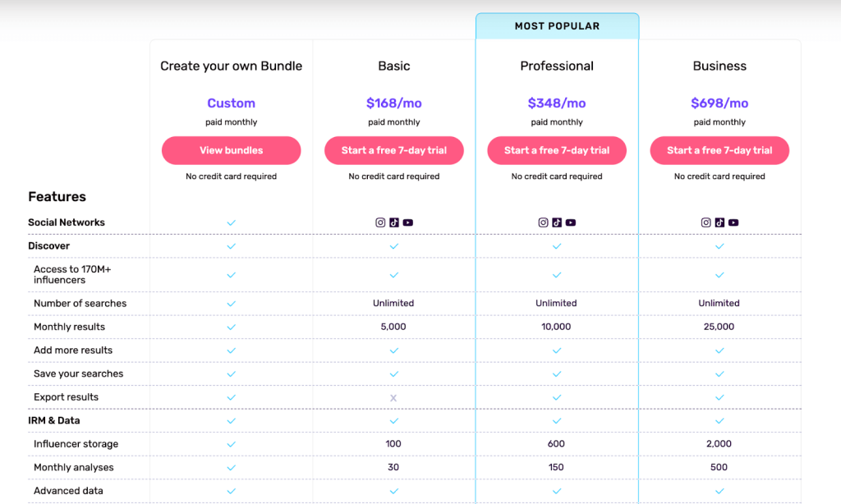This screenshot has height=504, width=841.
Task: Click the $698/mo price
Action: pos(719,103)
